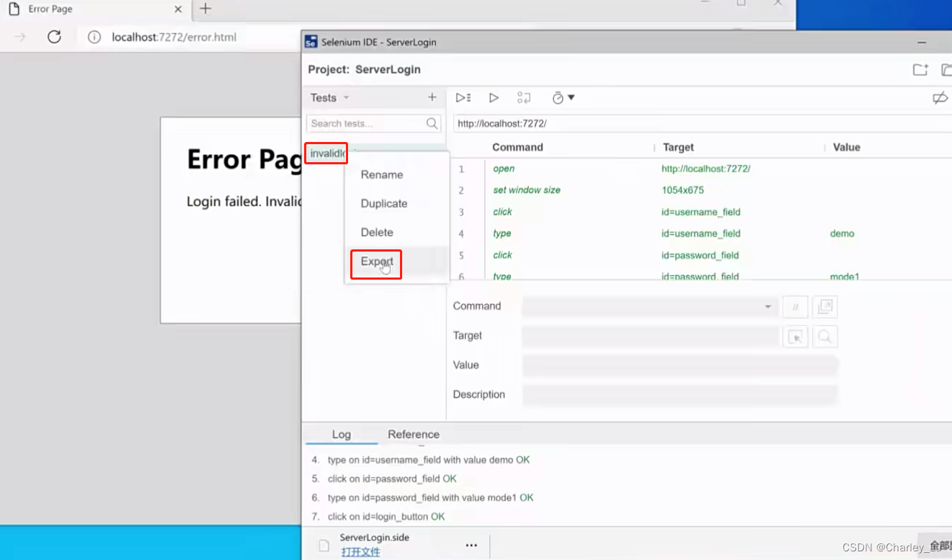This screenshot has width=952, height=560.
Task: Open more options for ServerLogin.side download
Action: (471, 546)
